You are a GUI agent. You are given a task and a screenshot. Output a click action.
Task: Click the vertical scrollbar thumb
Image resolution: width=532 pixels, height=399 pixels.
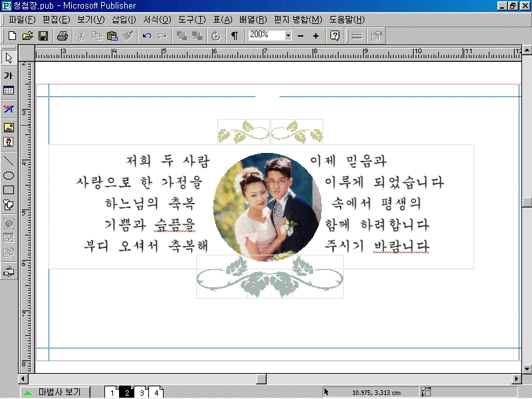pyautogui.click(x=527, y=202)
